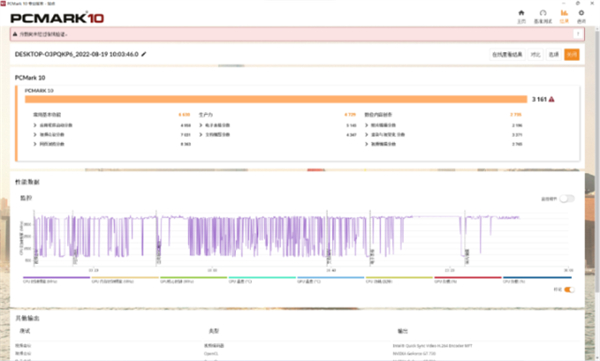The height and width of the screenshot is (361, 600).
Task: Toggle the olive CPU power legend
Action: pyautogui.click(x=399, y=280)
